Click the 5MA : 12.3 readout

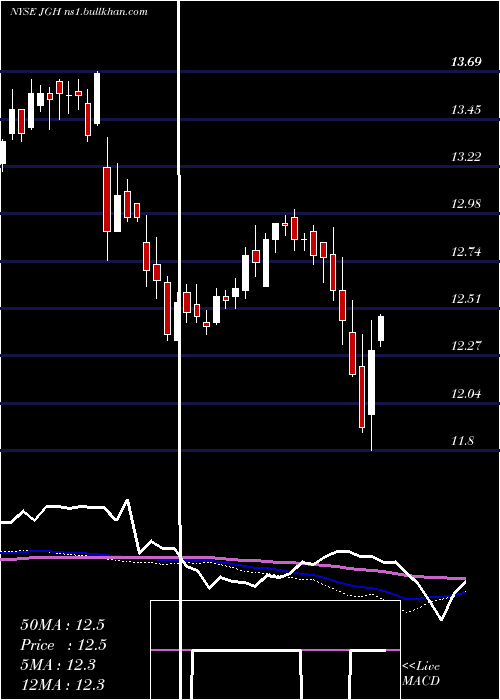pyautogui.click(x=58, y=665)
